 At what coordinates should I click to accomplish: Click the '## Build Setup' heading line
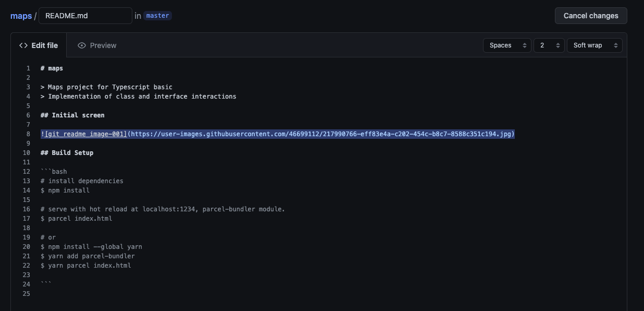coord(67,153)
